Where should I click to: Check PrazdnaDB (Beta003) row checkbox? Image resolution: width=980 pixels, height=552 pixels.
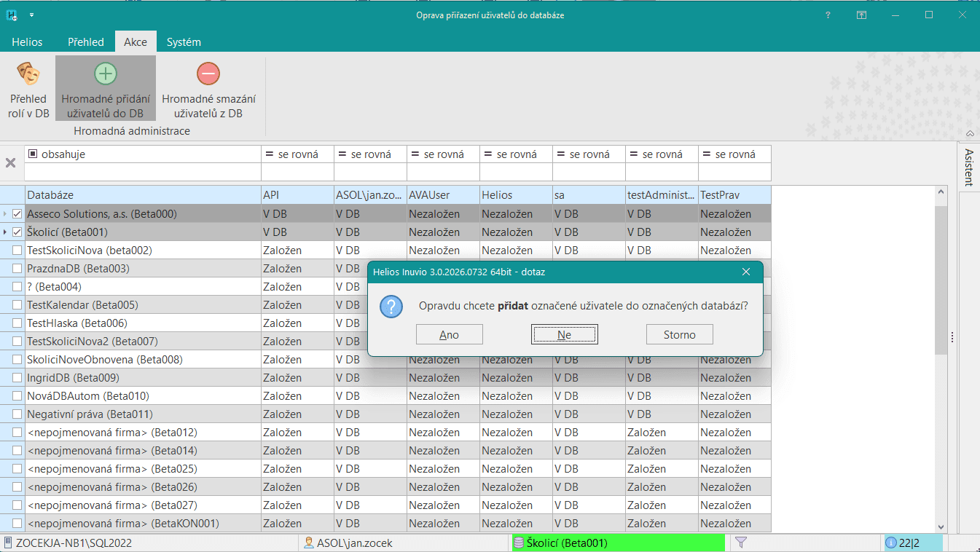coord(17,269)
